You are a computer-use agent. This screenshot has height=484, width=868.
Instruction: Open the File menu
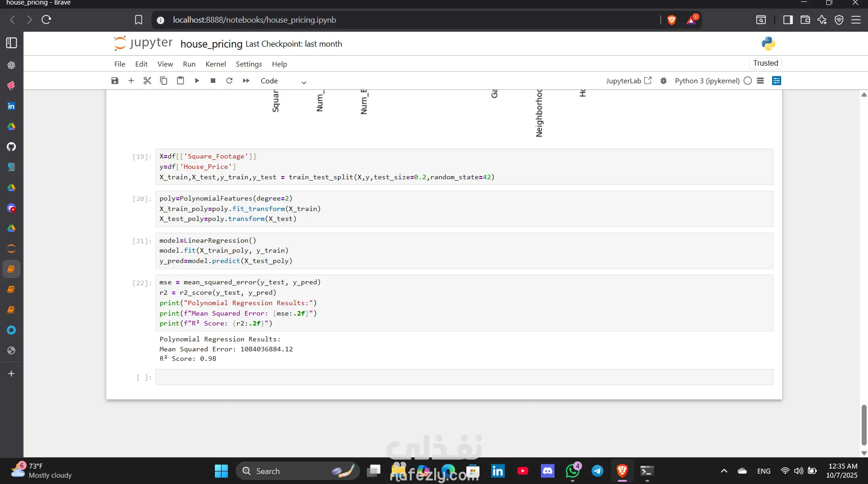[x=119, y=64]
